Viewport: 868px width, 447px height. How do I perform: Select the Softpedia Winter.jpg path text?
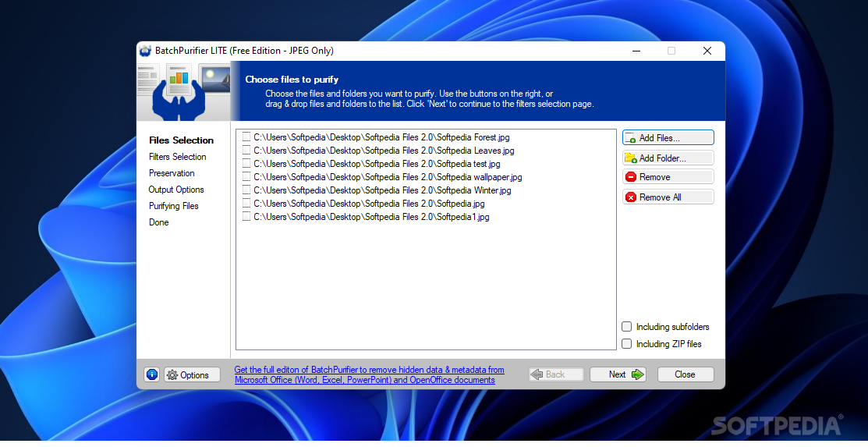[382, 190]
